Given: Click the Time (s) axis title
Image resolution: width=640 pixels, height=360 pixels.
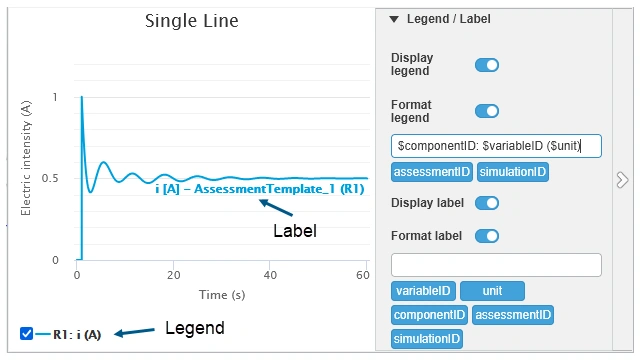Looking at the screenshot, I should click(x=222, y=295).
